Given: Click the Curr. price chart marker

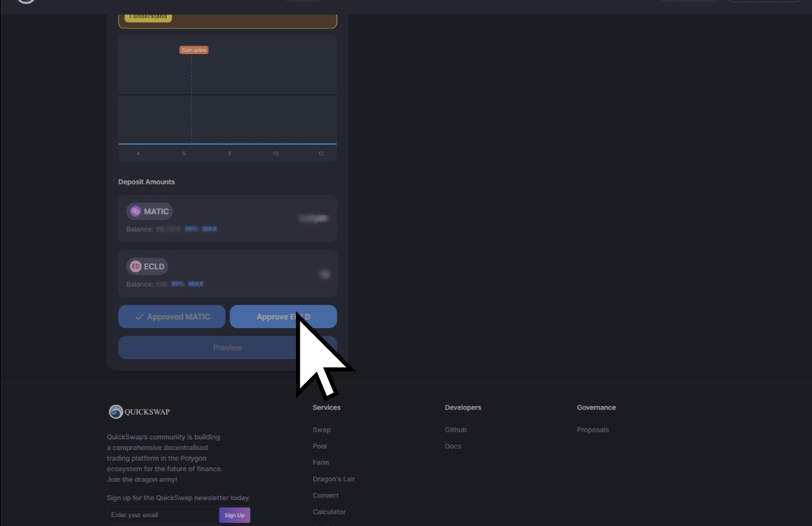Looking at the screenshot, I should coord(194,50).
